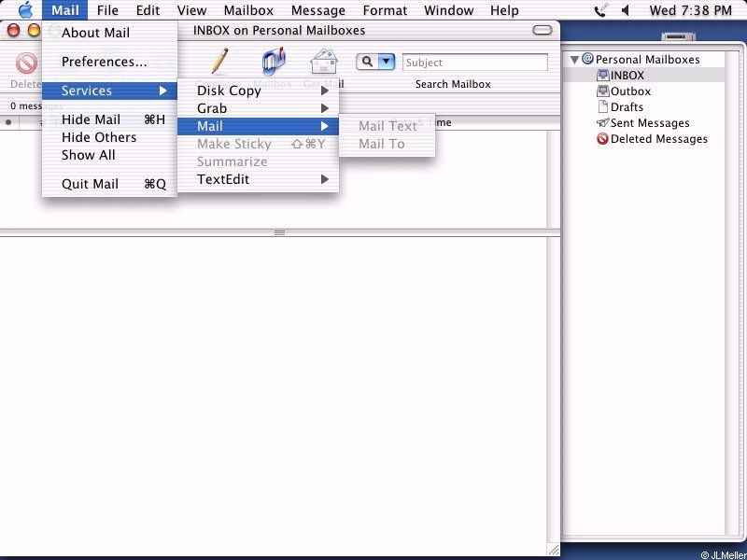This screenshot has width=747, height=560.
Task: Click the Mailbox toolbar icon
Action: [x=274, y=62]
